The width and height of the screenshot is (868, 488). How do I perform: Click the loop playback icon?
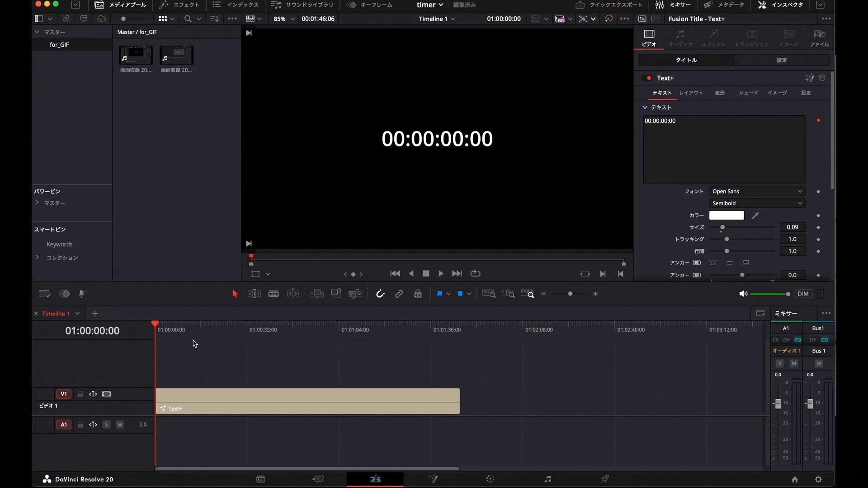coord(475,273)
